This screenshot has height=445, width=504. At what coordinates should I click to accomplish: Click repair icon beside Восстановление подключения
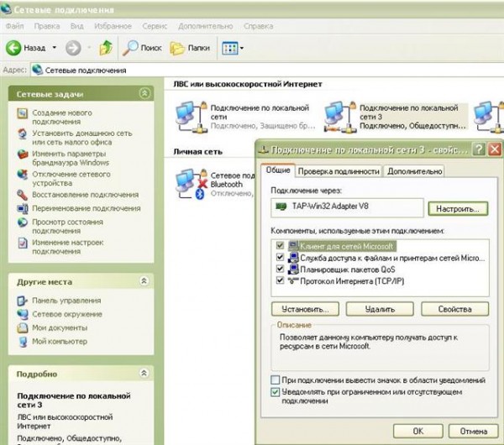[22, 195]
